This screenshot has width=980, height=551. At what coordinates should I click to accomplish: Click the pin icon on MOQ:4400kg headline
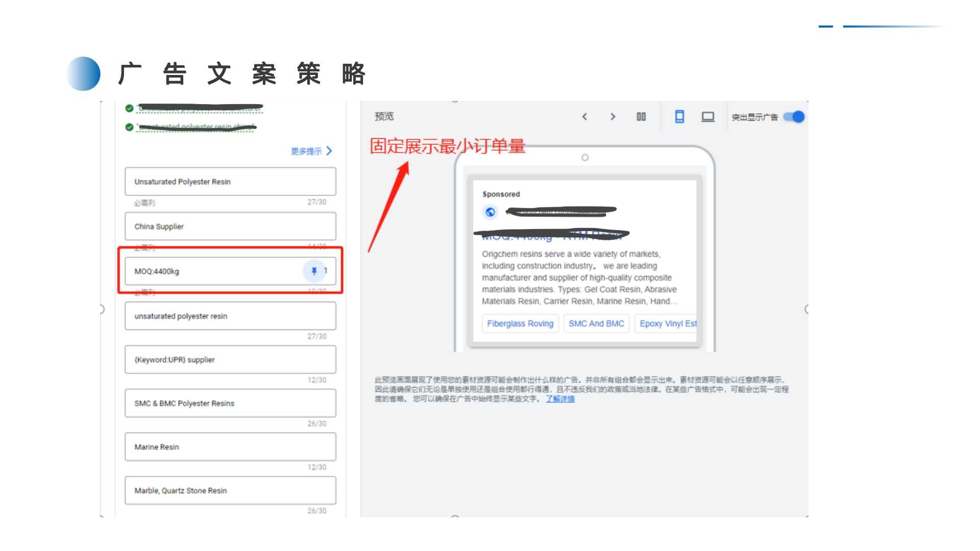pyautogui.click(x=314, y=271)
